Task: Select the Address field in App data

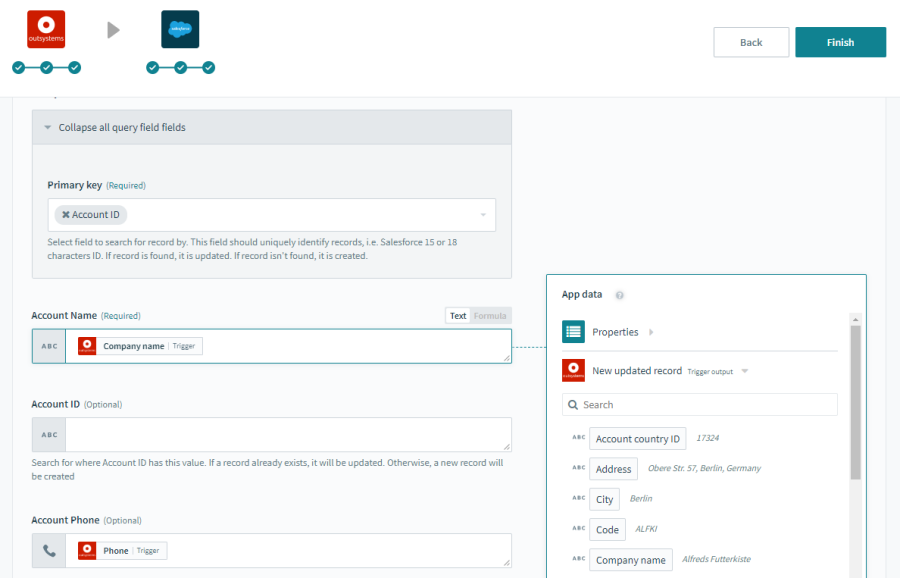Action: click(x=613, y=468)
